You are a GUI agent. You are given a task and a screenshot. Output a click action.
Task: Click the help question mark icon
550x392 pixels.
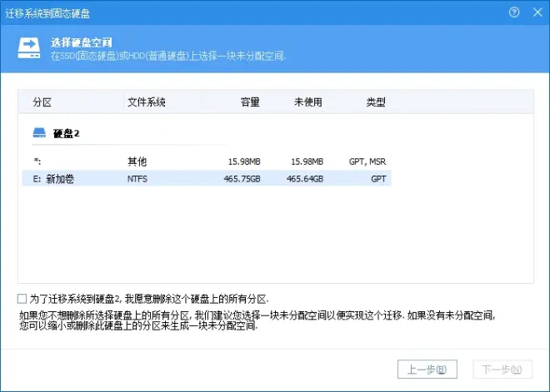(514, 12)
